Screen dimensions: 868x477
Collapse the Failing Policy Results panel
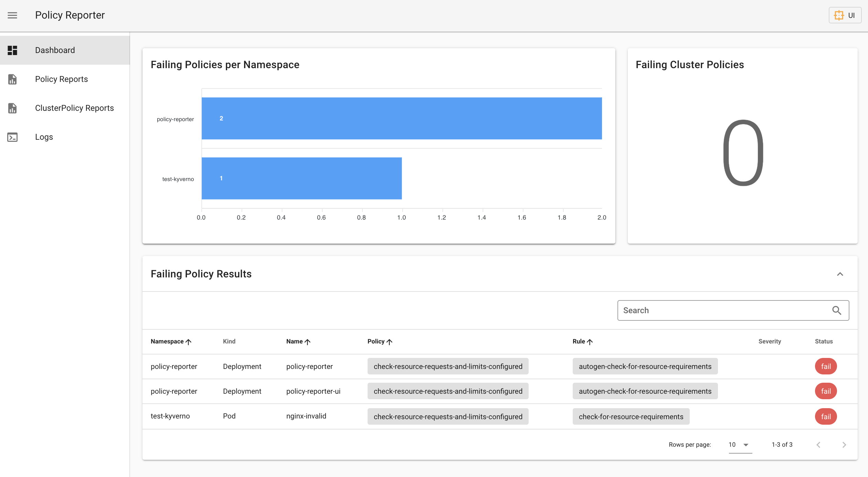(x=840, y=274)
